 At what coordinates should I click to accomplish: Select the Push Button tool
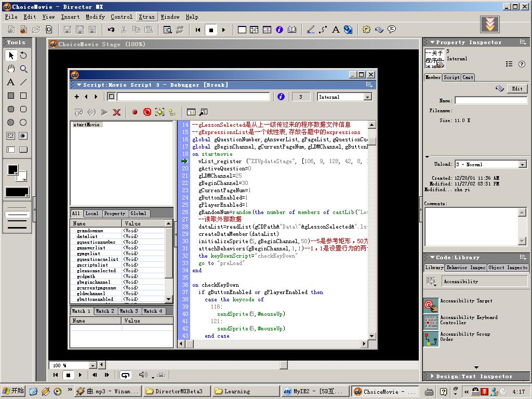(23, 150)
